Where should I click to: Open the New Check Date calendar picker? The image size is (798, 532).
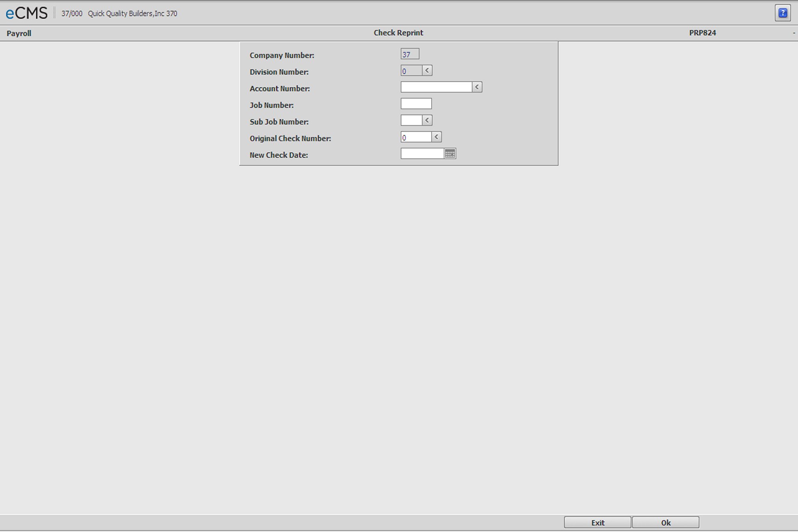pos(450,154)
